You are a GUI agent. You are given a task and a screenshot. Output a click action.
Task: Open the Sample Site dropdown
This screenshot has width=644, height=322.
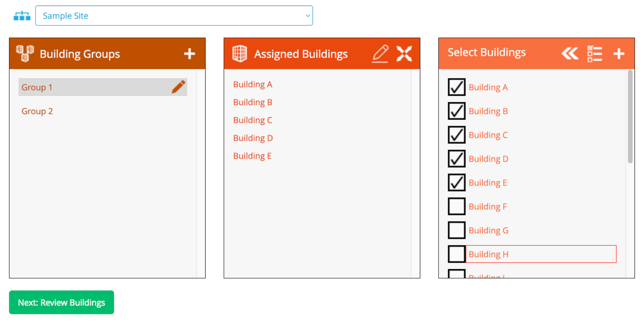(x=174, y=16)
